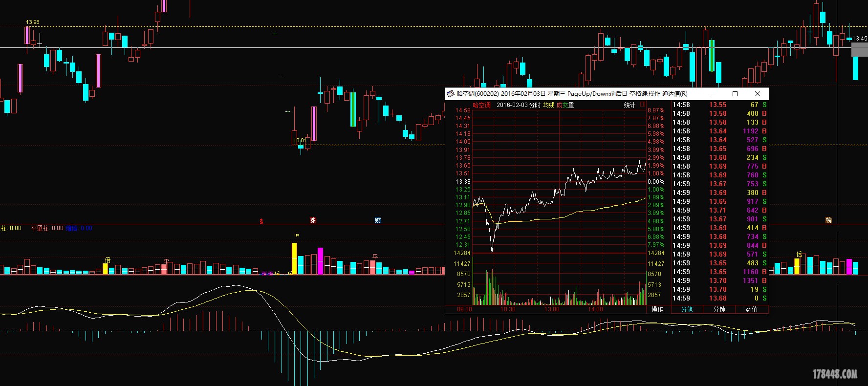
Task: Click the 成交量 legend label
Action: click(565, 105)
